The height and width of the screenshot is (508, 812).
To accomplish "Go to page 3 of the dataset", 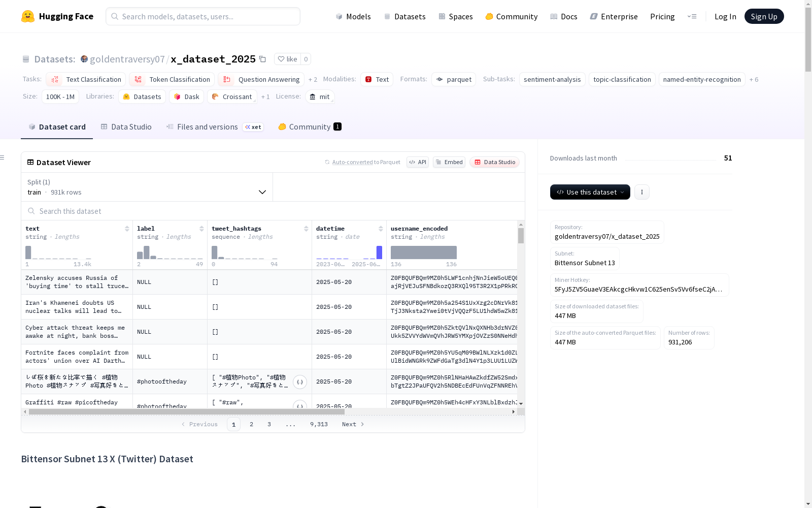I will point(269,424).
